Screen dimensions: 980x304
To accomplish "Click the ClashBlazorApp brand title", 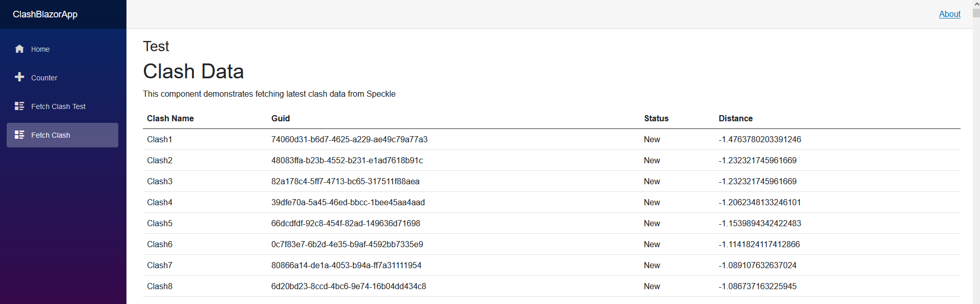I will click(45, 14).
